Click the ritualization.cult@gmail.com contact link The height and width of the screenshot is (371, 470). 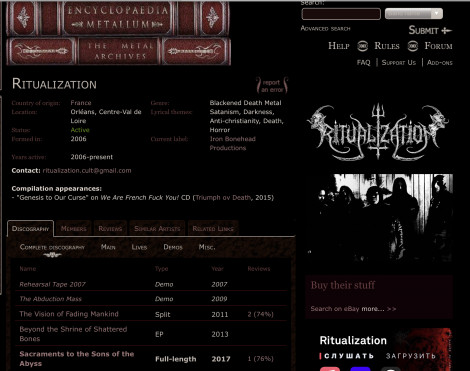point(87,171)
